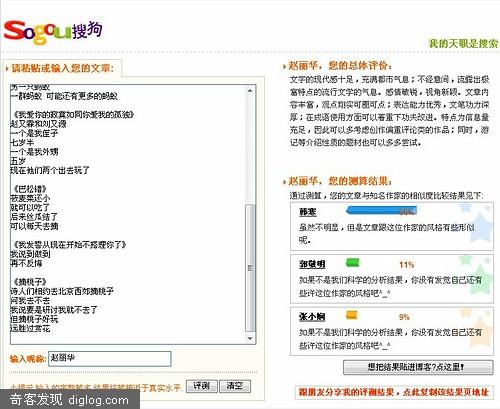Click the label 输入昵称
This screenshot has width=500, height=409.
tap(28, 359)
